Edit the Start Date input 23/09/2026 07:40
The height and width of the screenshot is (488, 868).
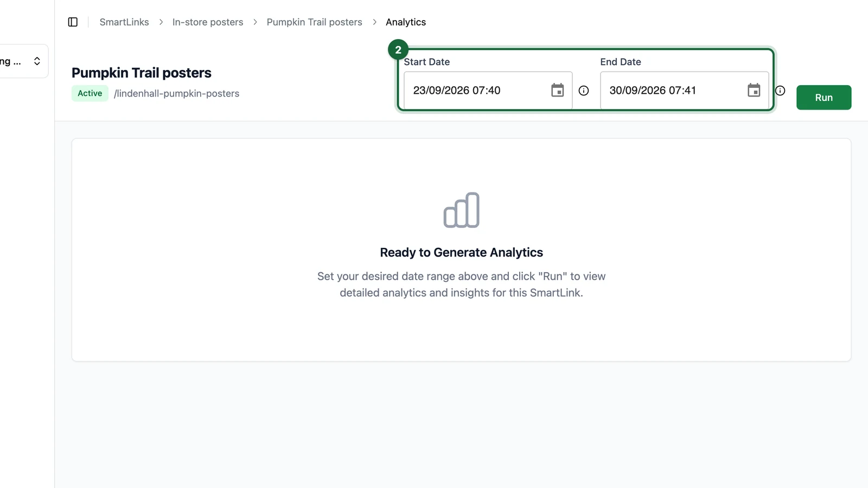pyautogui.click(x=488, y=91)
